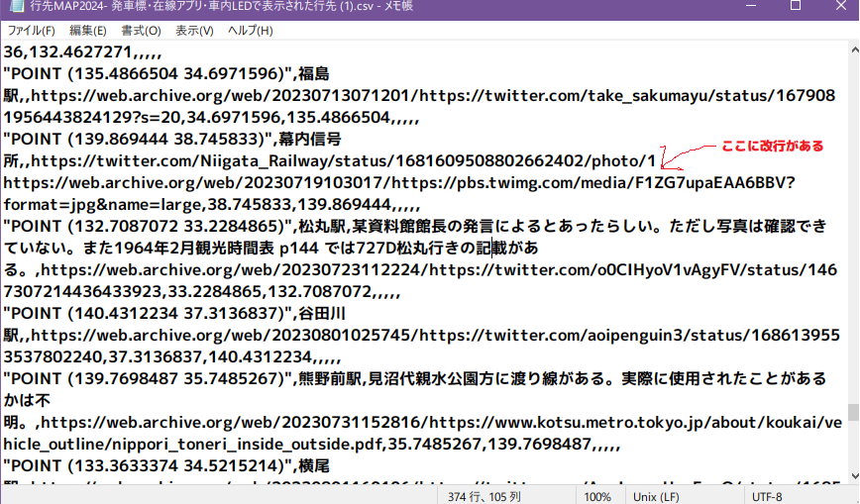Click the "Unix (LF)" status entry

656,497
